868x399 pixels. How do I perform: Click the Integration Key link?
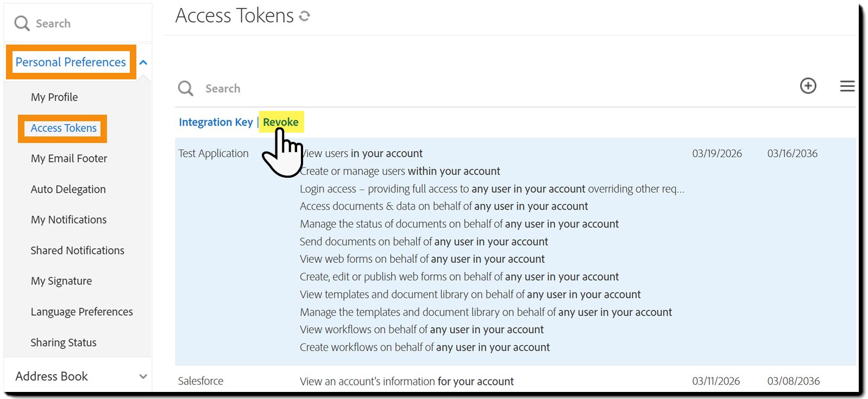click(x=216, y=122)
